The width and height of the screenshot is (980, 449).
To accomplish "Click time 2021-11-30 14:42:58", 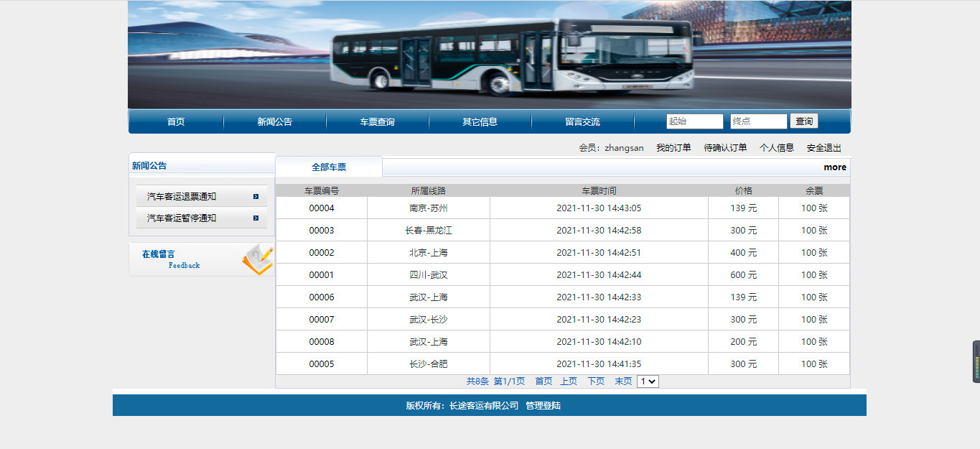I will 599,231.
